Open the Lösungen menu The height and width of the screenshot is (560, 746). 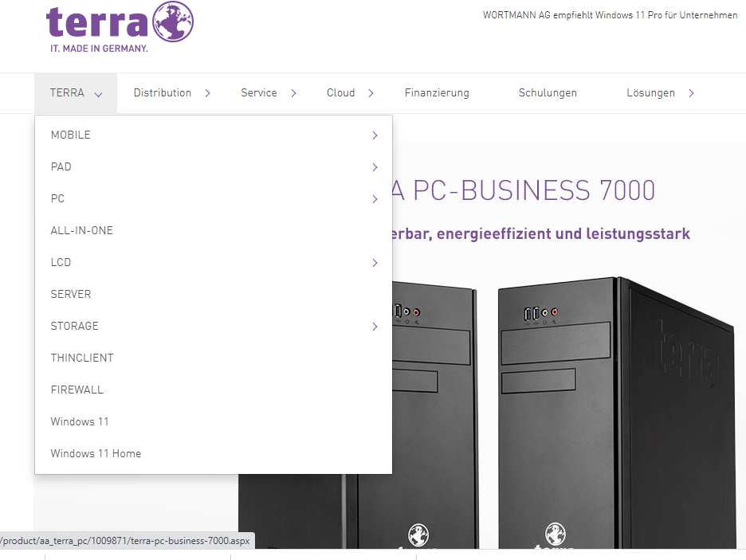650,92
